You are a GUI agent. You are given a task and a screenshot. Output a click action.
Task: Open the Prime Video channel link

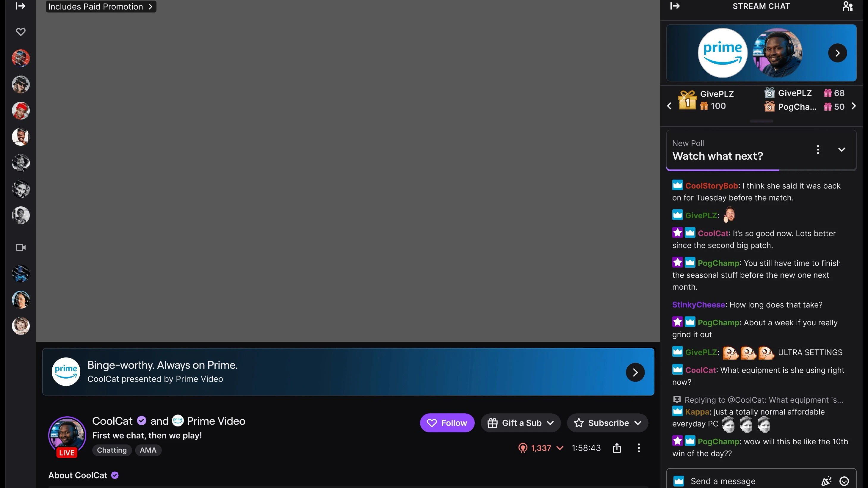[x=216, y=421]
